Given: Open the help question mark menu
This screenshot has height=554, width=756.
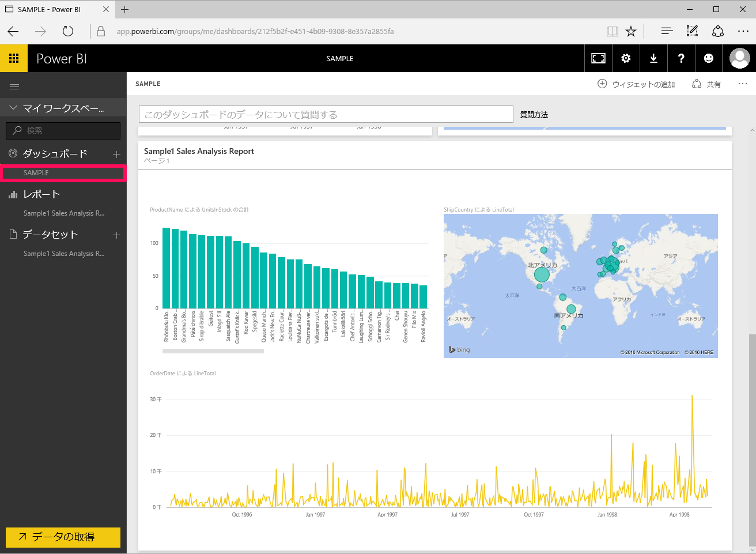Looking at the screenshot, I should 681,58.
